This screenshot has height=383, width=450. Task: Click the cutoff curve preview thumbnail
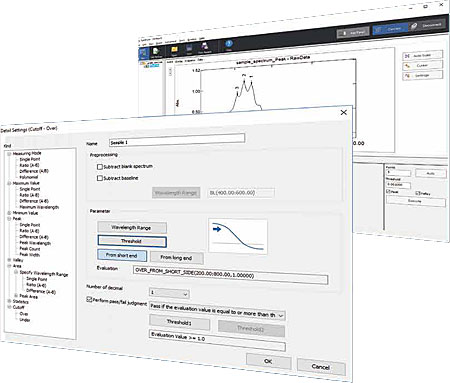pos(238,236)
